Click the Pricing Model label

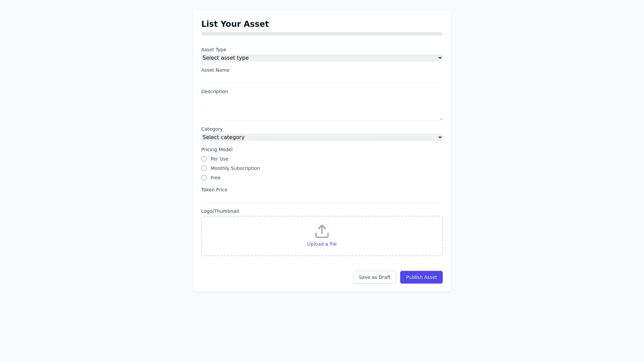[217, 149]
